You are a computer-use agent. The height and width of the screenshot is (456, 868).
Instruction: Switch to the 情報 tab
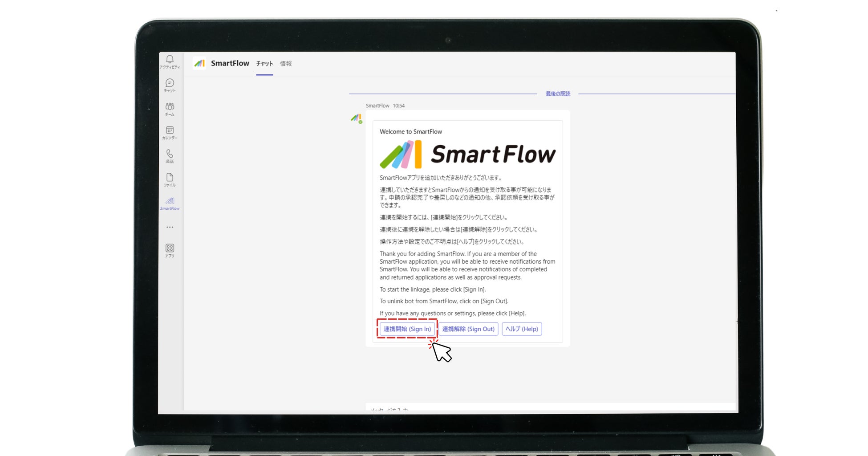coord(286,64)
